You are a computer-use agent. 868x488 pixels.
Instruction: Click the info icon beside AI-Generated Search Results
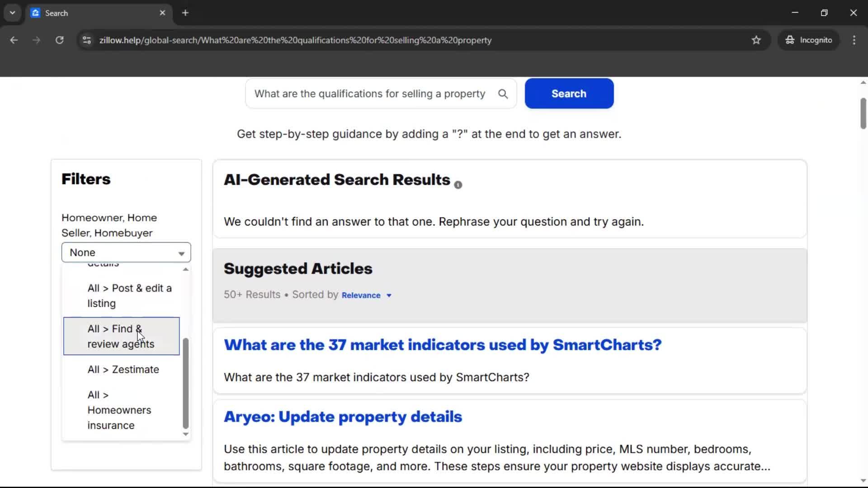(x=458, y=185)
